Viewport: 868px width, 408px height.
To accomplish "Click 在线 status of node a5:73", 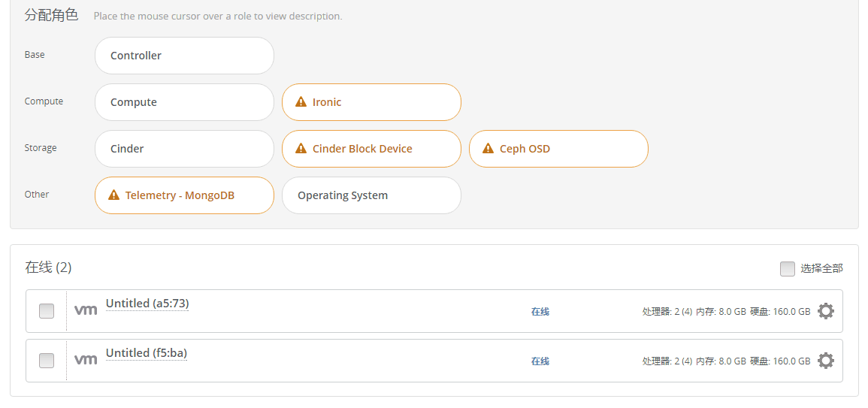I will coord(540,312).
